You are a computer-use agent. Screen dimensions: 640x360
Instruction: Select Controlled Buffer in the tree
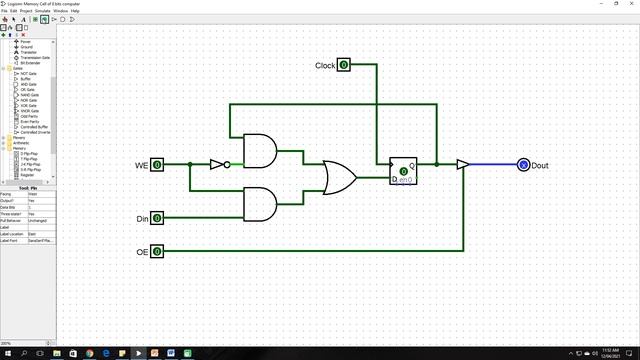(34, 127)
